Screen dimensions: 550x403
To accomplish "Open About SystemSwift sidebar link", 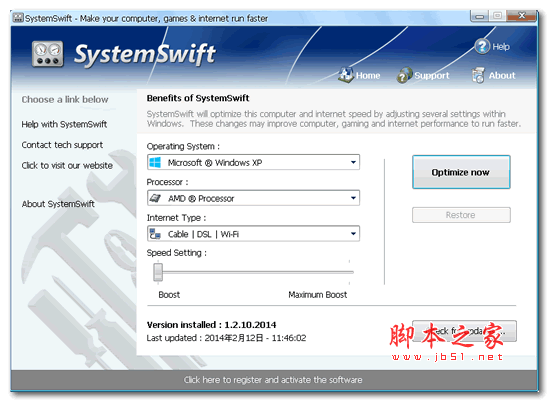I will (58, 204).
